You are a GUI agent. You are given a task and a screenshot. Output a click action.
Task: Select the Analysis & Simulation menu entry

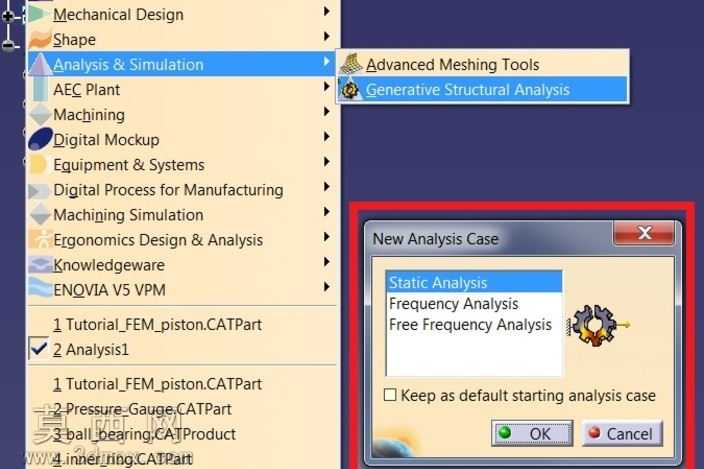pyautogui.click(x=182, y=64)
